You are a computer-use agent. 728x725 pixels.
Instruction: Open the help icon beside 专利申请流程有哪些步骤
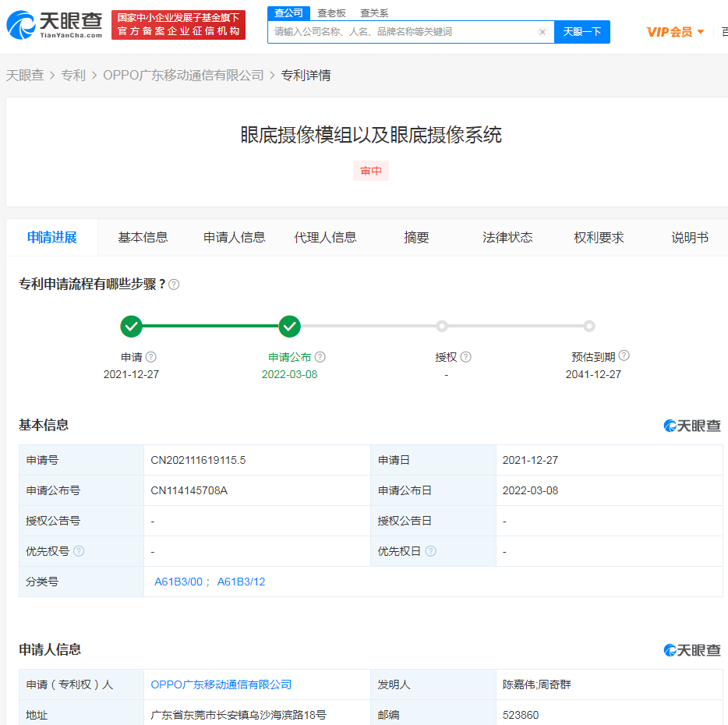coord(174,285)
